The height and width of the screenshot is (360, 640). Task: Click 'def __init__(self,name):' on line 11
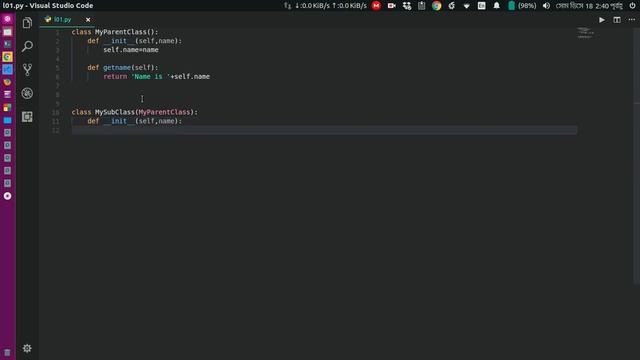click(134, 121)
